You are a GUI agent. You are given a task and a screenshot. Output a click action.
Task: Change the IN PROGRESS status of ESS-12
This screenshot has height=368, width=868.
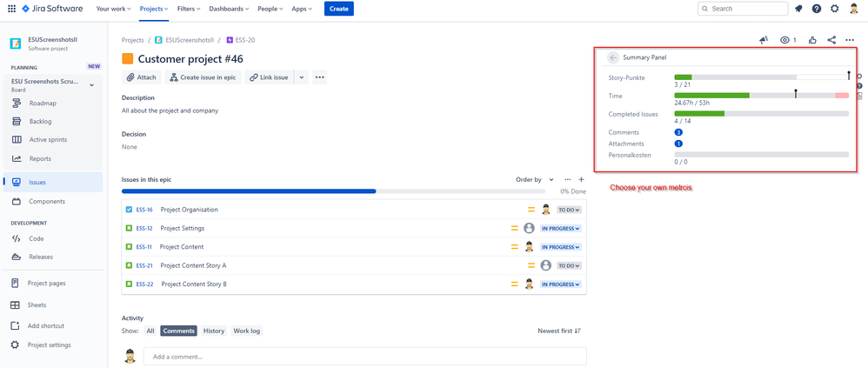click(x=561, y=228)
